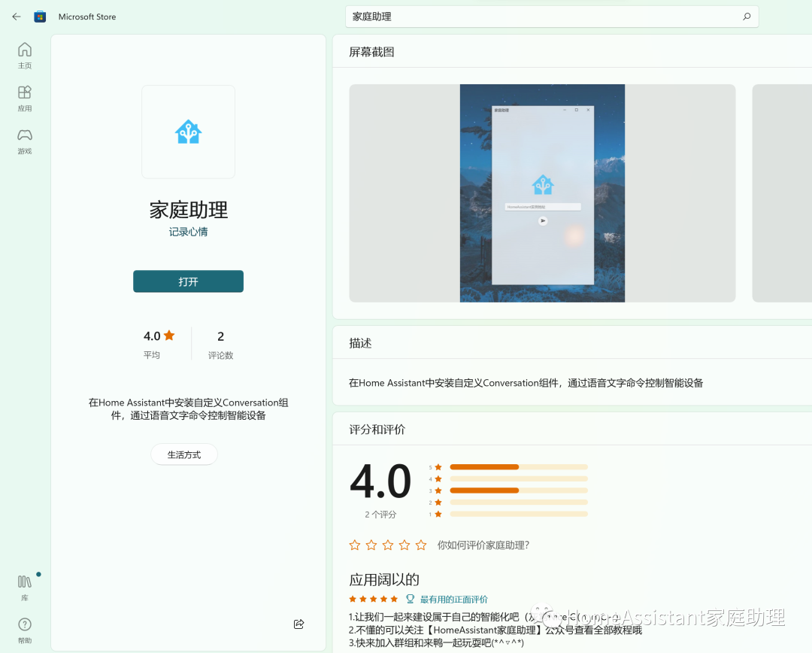This screenshot has width=812, height=653.
Task: Click the 你如何评价家庭助理? prompt
Action: (x=483, y=545)
